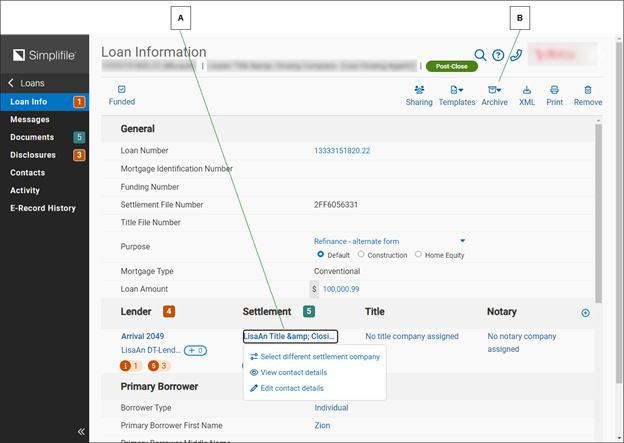Screen dimensions: 624x443
Task: Click No title company assigned
Action: pos(412,336)
